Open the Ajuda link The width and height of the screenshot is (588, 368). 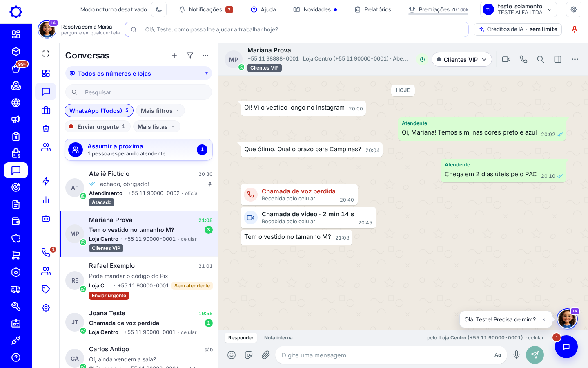coord(263,9)
